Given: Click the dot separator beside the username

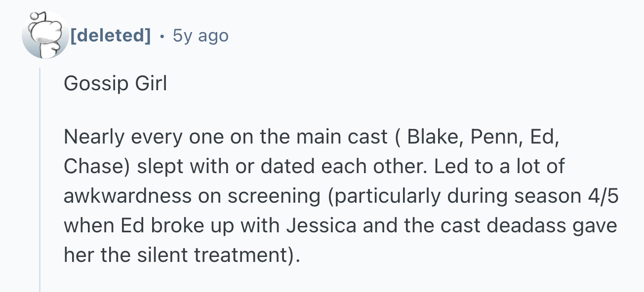Looking at the screenshot, I should pyautogui.click(x=162, y=36).
